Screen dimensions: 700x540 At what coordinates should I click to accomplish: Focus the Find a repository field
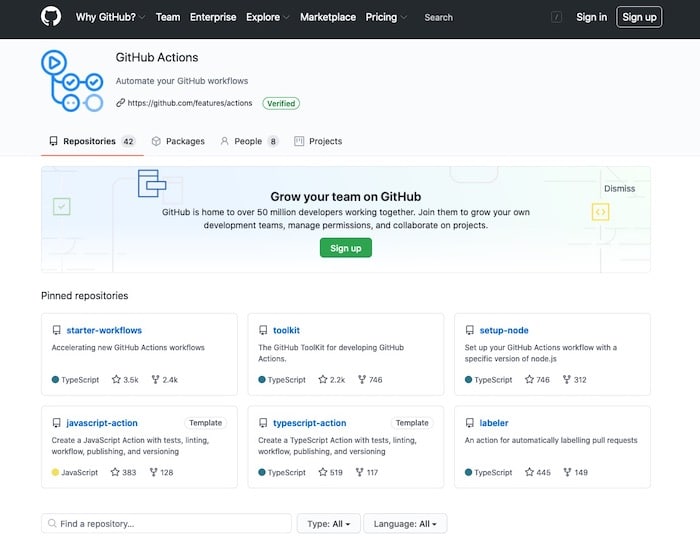pos(166,523)
